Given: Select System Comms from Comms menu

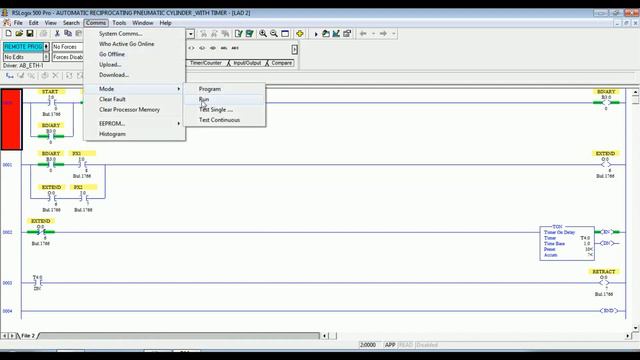Looking at the screenshot, I should [x=134, y=33].
